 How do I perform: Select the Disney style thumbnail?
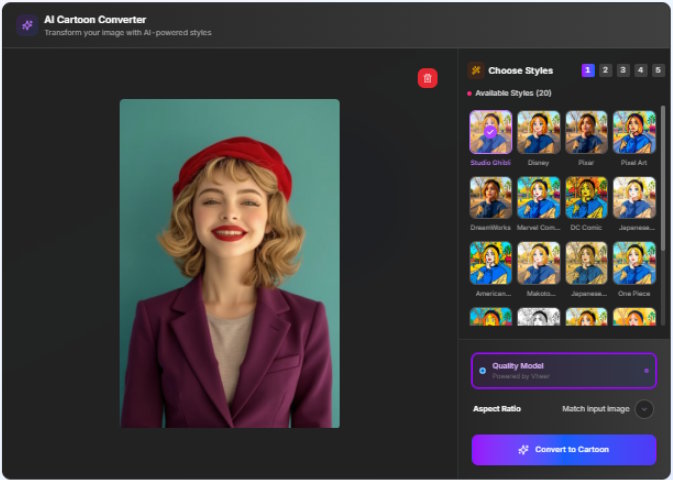tap(538, 132)
